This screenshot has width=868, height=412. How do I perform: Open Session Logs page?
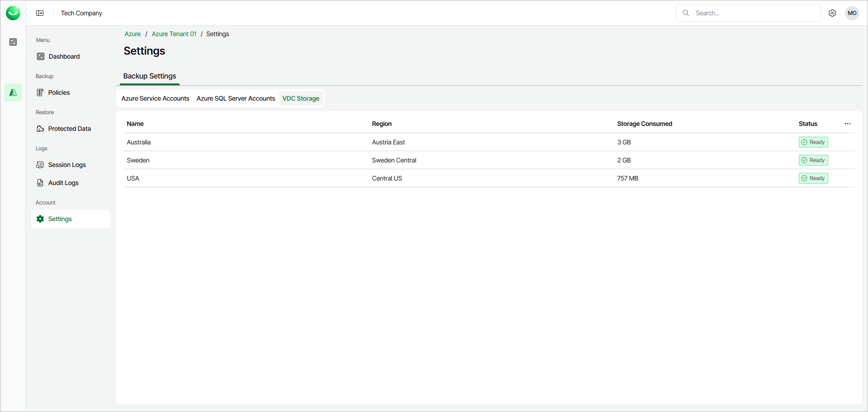(x=67, y=165)
